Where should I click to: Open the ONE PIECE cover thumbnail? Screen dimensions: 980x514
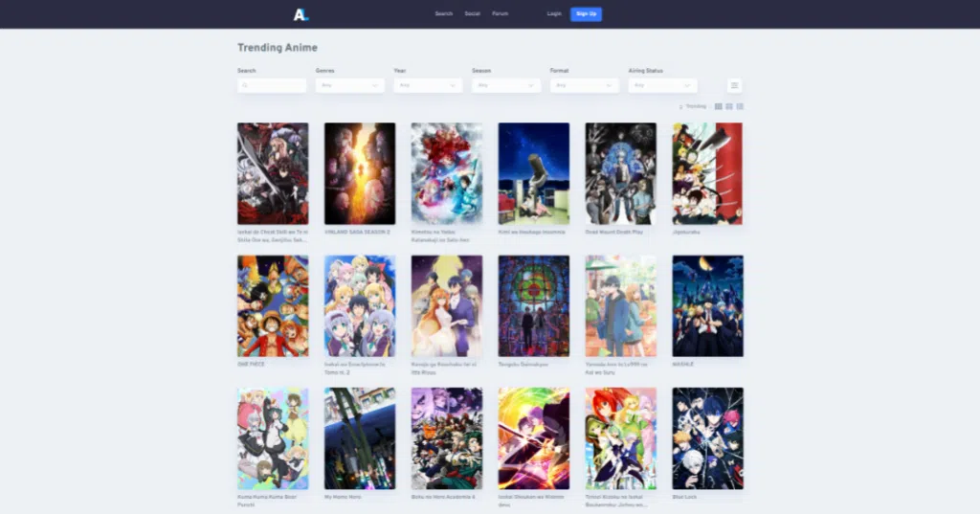point(273,305)
